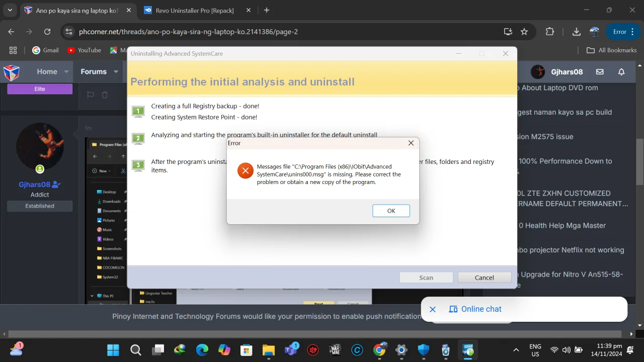The width and height of the screenshot is (644, 362).
Task: Open browser extensions menu
Action: point(550,32)
